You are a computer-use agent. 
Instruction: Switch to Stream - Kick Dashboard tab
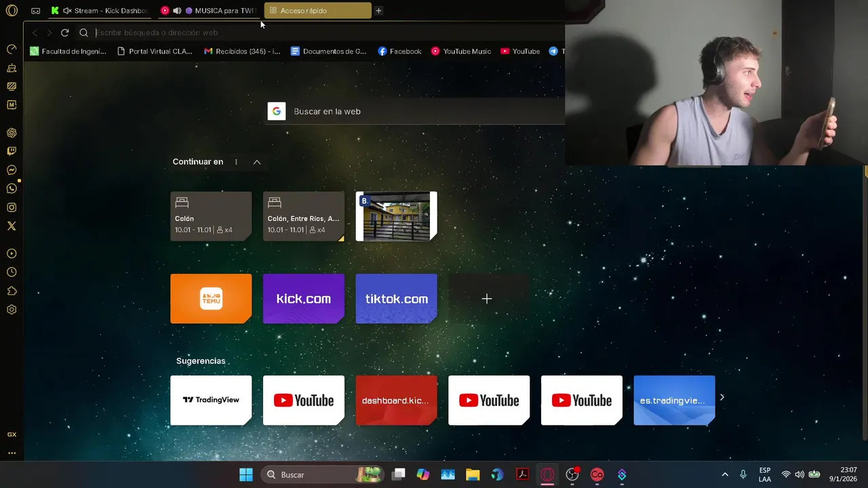pyautogui.click(x=101, y=11)
